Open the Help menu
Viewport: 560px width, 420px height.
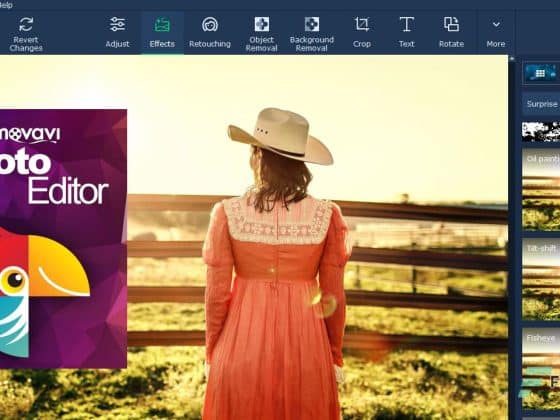pos(5,5)
